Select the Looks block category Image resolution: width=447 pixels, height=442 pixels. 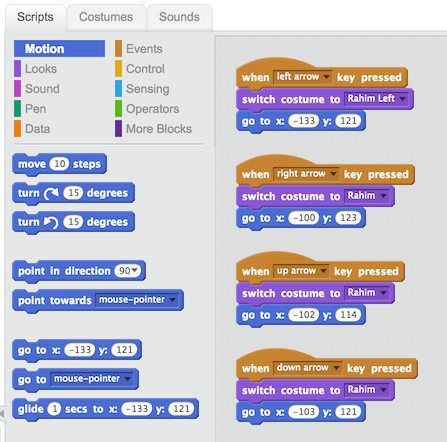41,69
